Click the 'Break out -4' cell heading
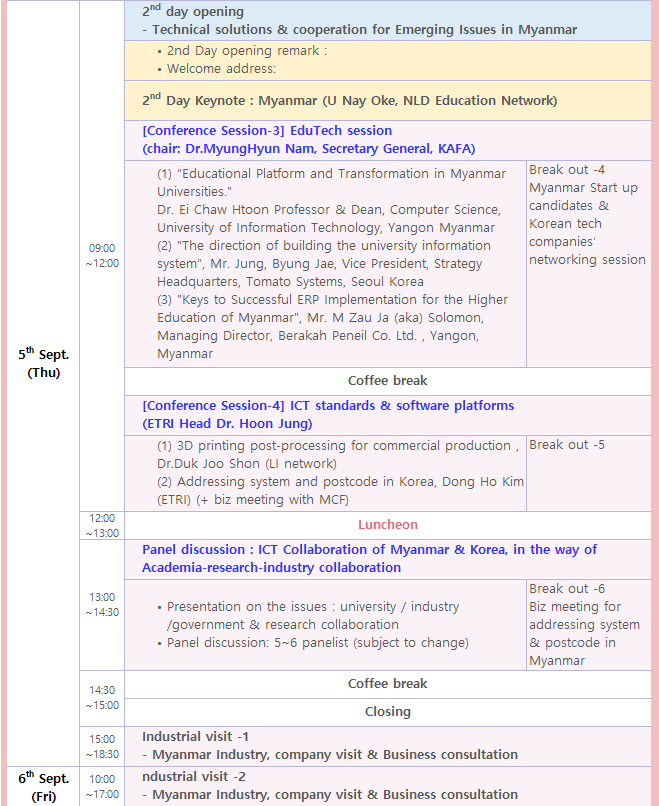 567,170
